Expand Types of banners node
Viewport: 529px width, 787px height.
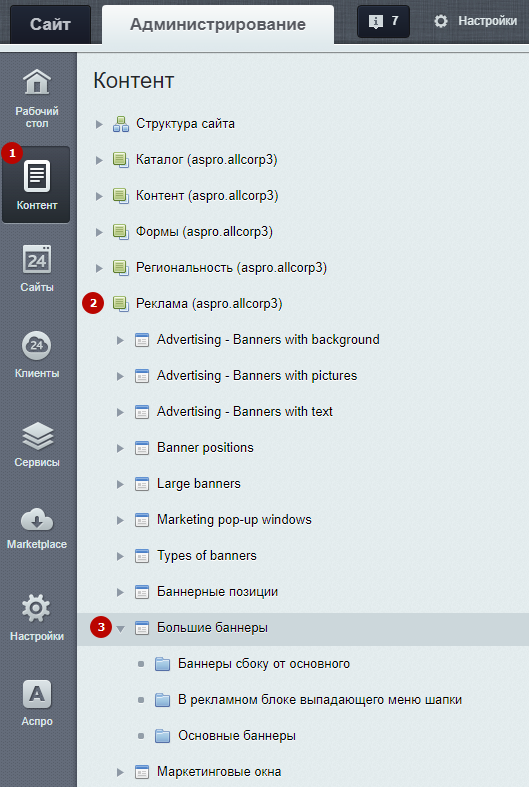click(120, 556)
